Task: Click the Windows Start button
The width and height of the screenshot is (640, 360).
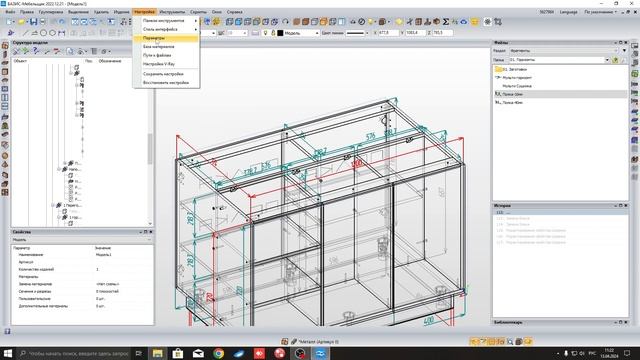Action: (x=8, y=353)
